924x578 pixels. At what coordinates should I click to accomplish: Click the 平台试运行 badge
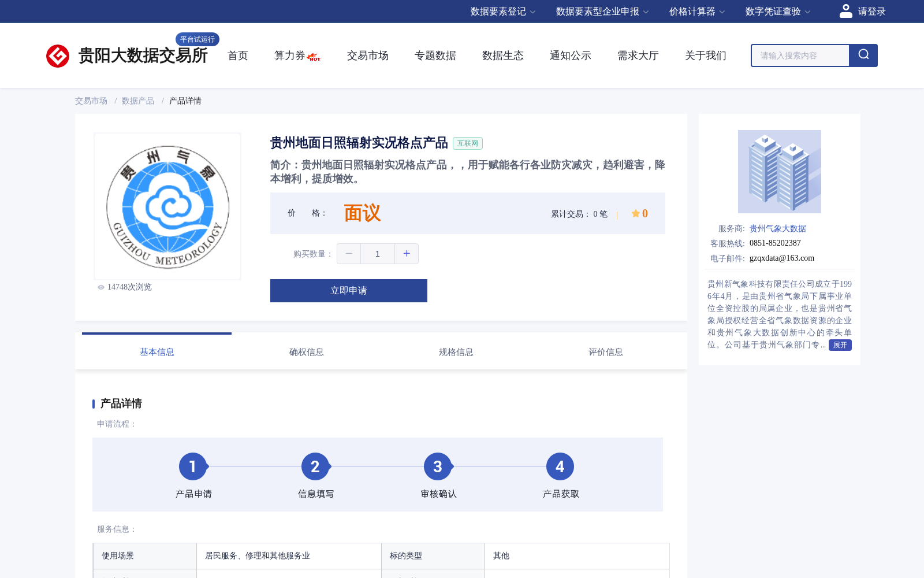pyautogui.click(x=198, y=39)
